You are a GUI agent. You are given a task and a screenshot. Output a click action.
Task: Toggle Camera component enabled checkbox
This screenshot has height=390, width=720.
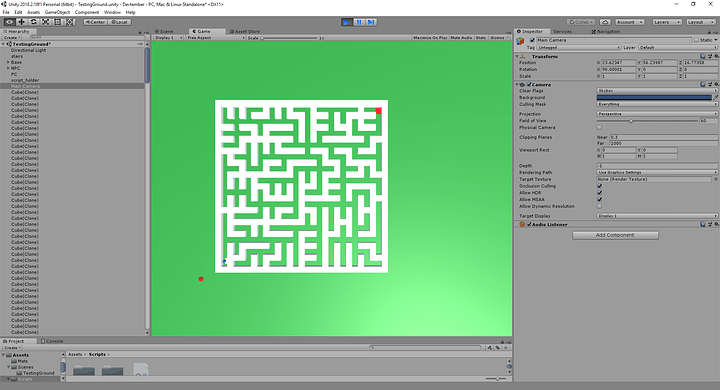529,85
